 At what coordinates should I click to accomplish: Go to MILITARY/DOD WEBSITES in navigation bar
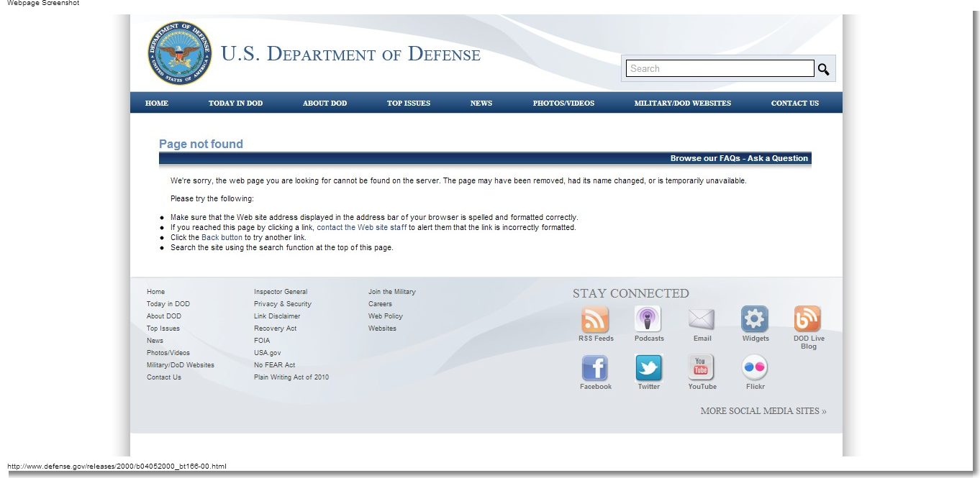[x=682, y=103]
